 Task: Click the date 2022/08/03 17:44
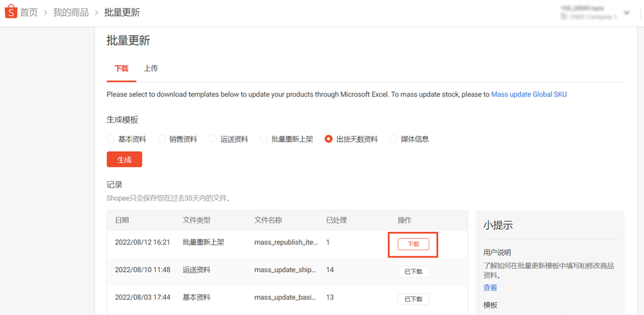pyautogui.click(x=143, y=297)
